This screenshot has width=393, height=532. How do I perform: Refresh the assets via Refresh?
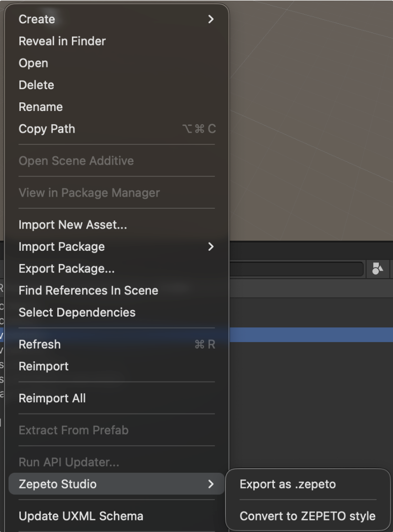(x=116, y=345)
